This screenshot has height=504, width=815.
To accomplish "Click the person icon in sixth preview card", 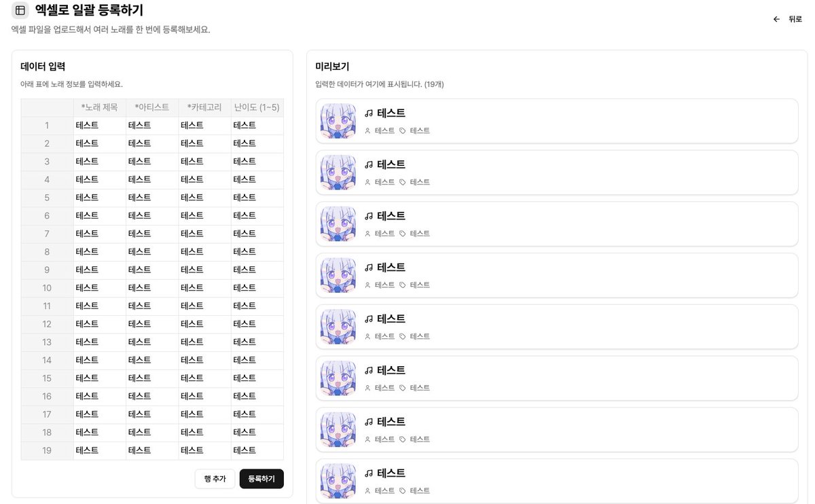I will 367,388.
